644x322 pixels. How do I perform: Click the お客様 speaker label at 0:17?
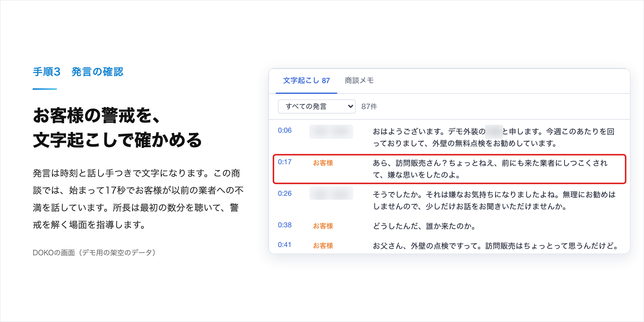pyautogui.click(x=323, y=163)
